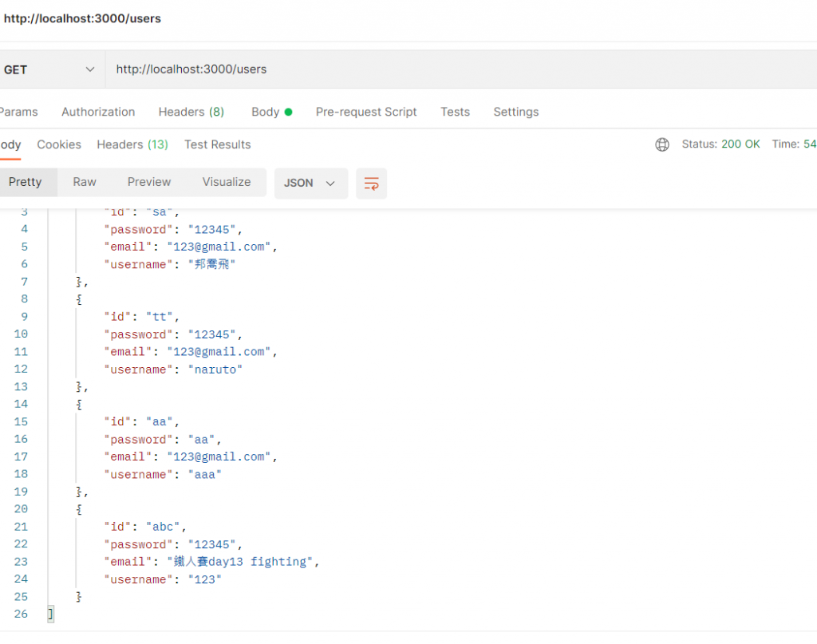Viewport: 817px width, 644px height.
Task: Open the GET method dropdown
Action: click(49, 69)
